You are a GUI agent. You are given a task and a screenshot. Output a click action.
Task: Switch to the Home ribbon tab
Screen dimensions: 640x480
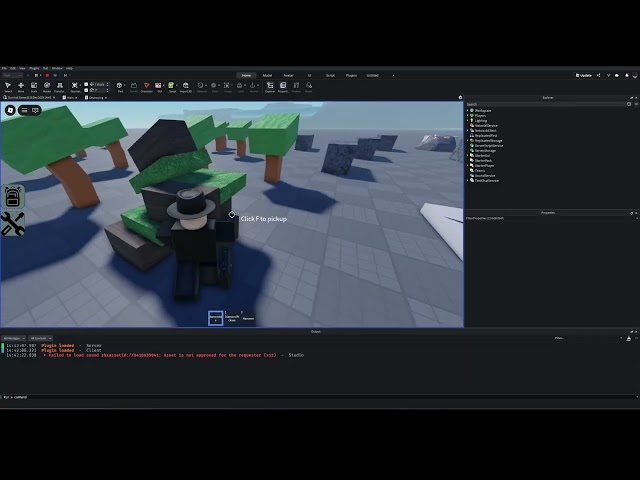[247, 76]
